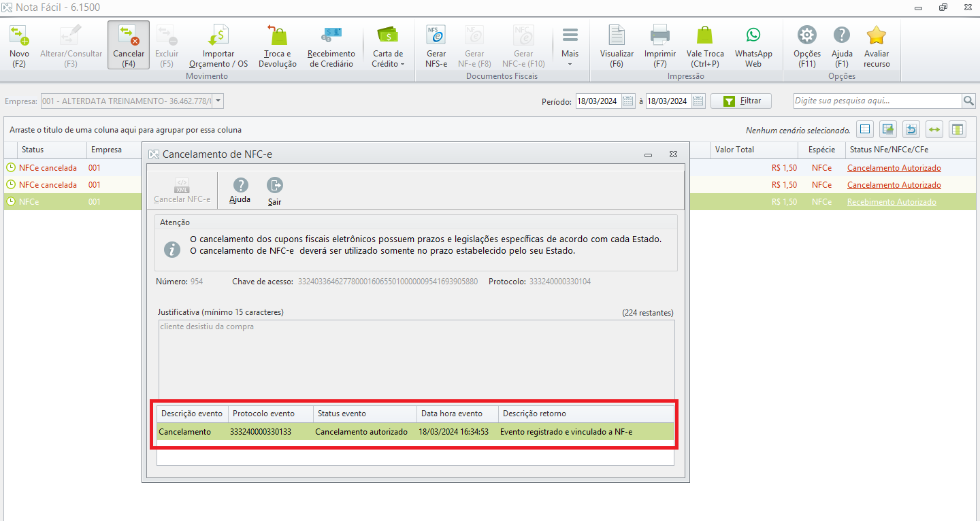The width and height of the screenshot is (980, 521).
Task: Click Ajuda in cancellation dialog
Action: (240, 190)
